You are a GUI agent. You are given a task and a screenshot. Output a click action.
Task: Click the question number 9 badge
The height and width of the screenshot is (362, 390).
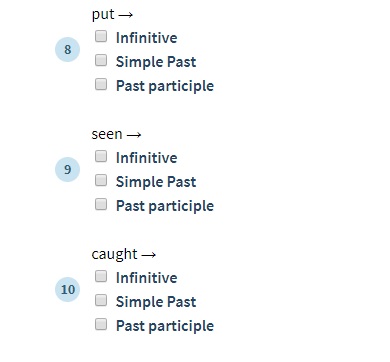[x=68, y=169]
